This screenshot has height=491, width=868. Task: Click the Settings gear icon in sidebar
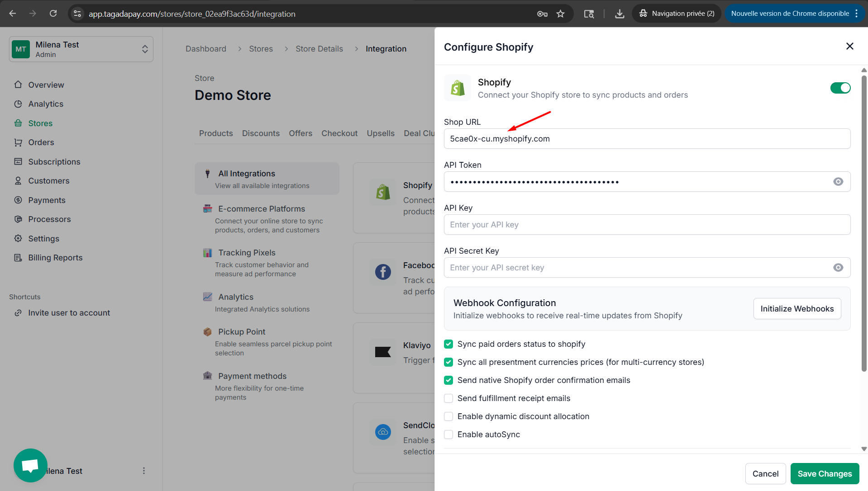coord(18,238)
